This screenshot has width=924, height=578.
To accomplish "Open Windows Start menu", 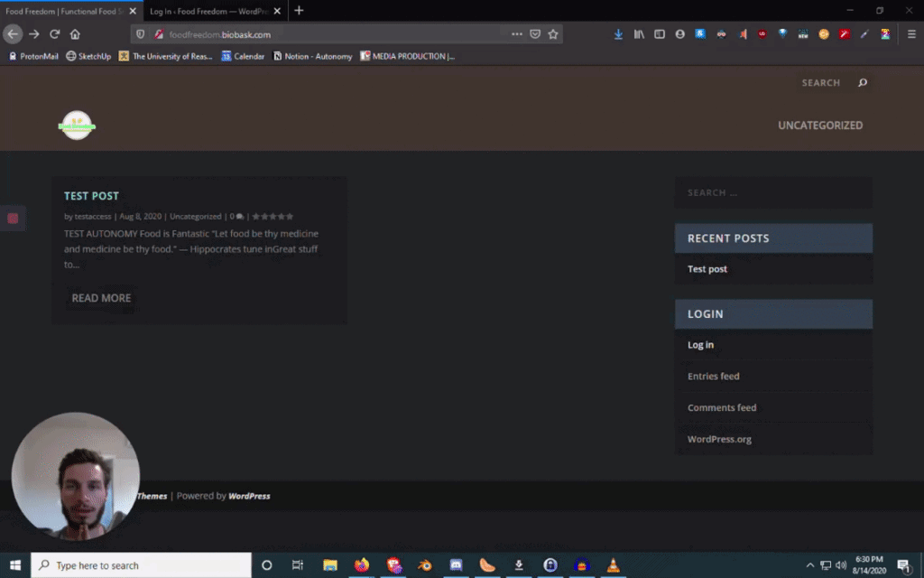I will (15, 565).
